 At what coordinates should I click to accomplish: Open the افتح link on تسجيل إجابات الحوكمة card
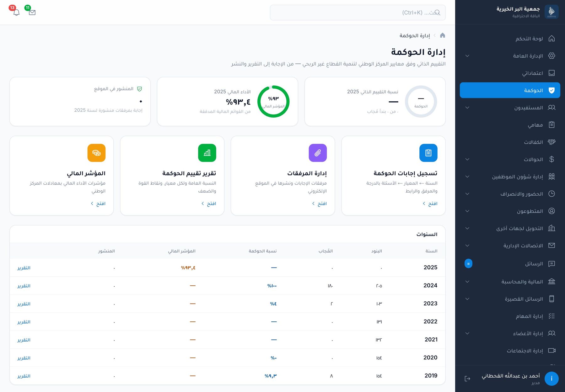430,204
